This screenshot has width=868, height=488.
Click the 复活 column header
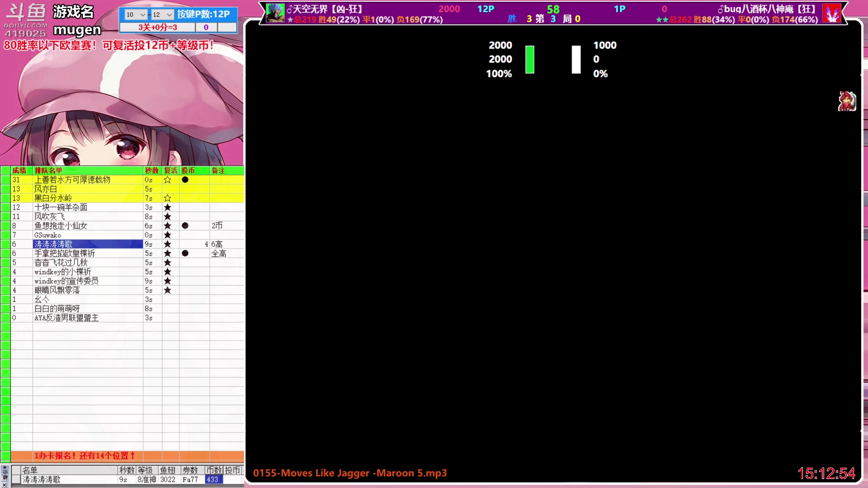pos(171,170)
